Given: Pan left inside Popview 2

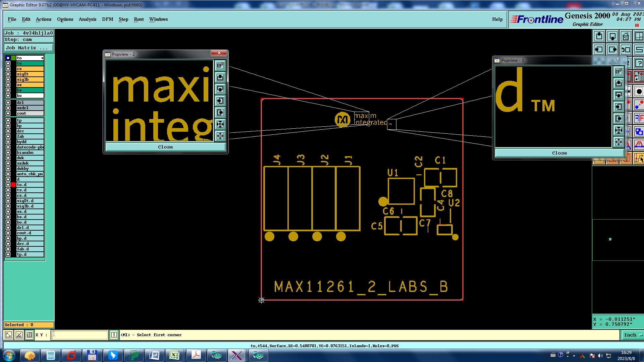Looking at the screenshot, I should (x=220, y=101).
